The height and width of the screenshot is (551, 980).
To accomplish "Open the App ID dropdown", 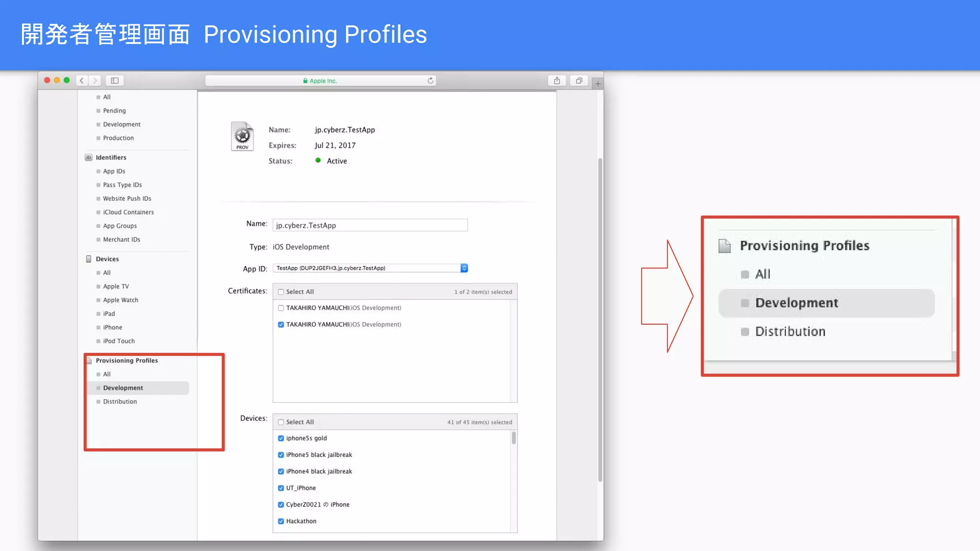I will click(x=370, y=268).
